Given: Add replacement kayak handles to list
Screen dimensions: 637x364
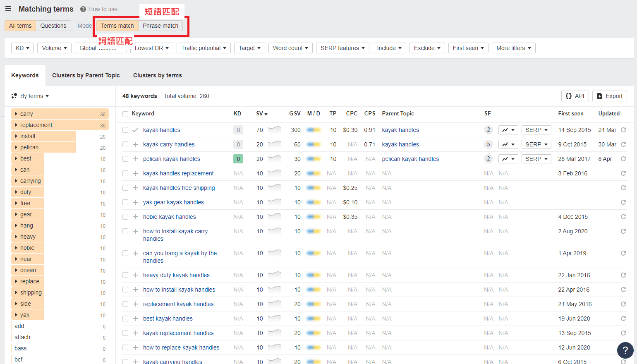Looking at the screenshot, I should pos(135,304).
